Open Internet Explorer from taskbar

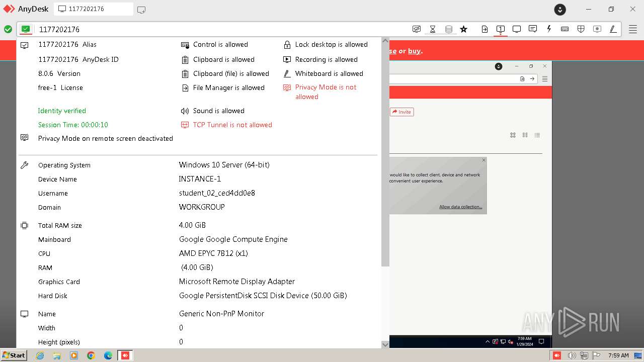click(x=40, y=355)
